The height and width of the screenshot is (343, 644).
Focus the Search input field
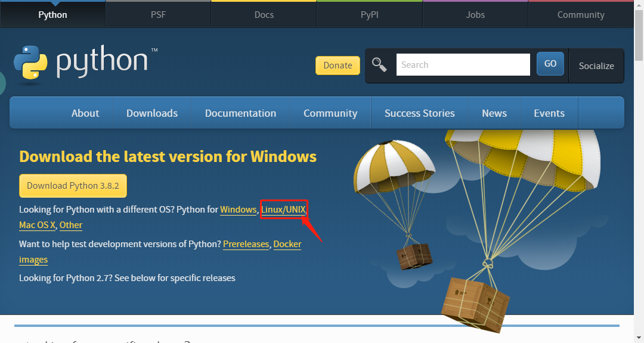[x=463, y=65]
